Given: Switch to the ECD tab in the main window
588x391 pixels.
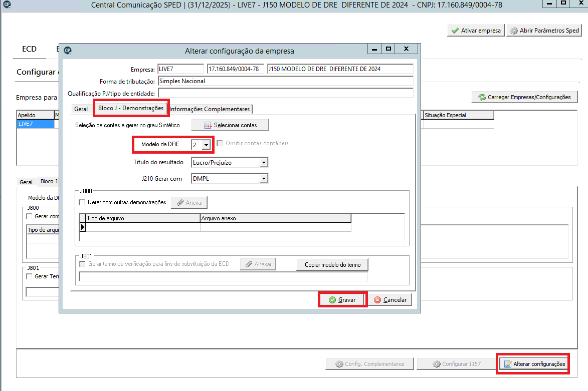Looking at the screenshot, I should [x=29, y=49].
